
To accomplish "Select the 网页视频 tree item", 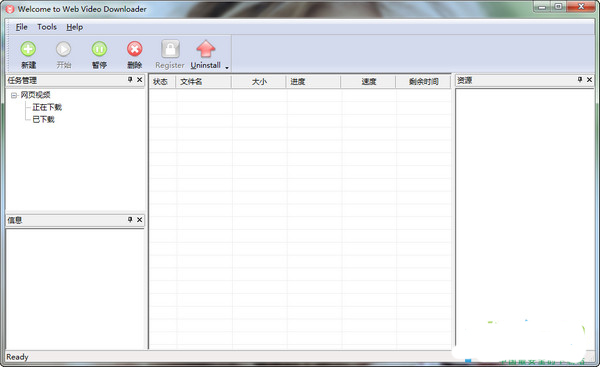I will [x=35, y=95].
